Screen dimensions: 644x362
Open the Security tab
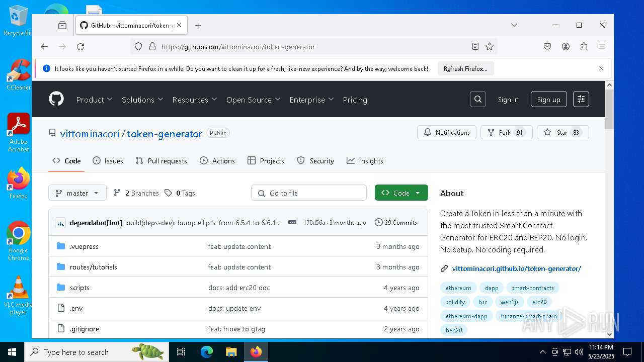click(x=315, y=161)
